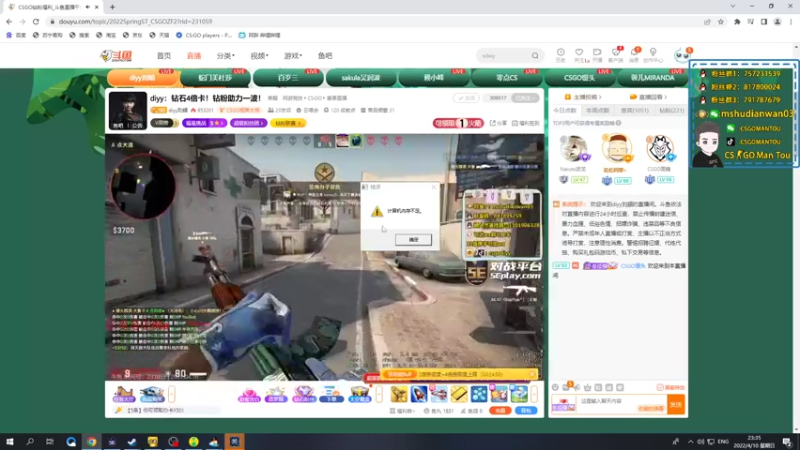Open the 直播 navigation item
Screen dimensions: 800x450
pyautogui.click(x=194, y=56)
